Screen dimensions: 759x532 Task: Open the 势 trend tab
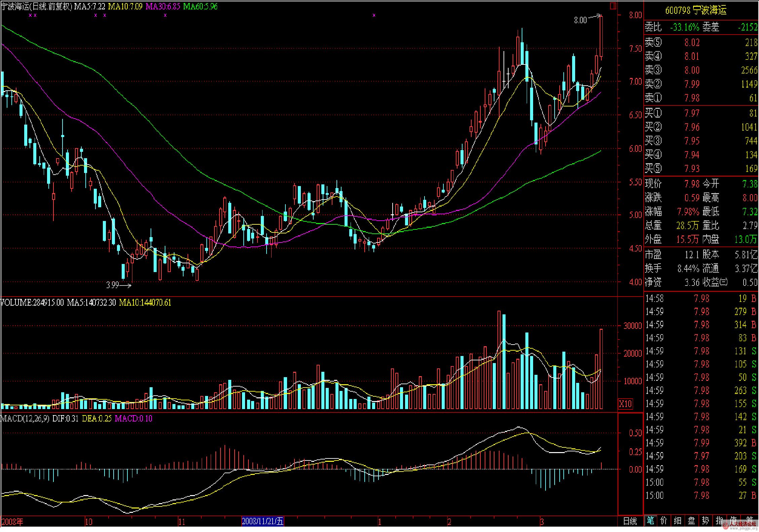point(705,521)
